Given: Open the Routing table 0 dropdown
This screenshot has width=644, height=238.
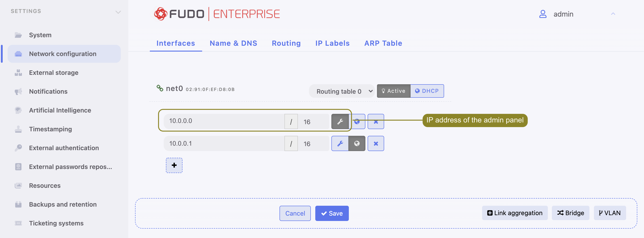Looking at the screenshot, I should click(341, 91).
